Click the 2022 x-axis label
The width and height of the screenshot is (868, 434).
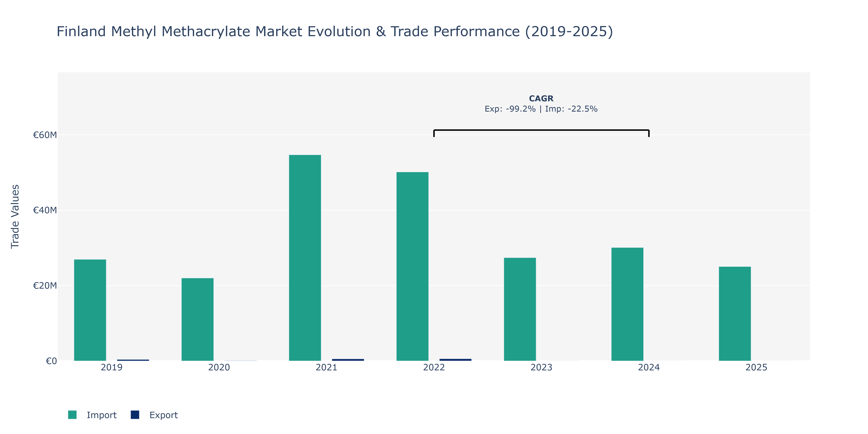click(x=434, y=368)
